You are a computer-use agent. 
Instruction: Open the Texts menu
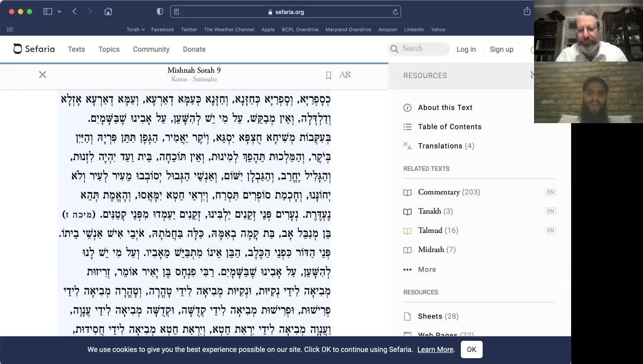coord(76,50)
